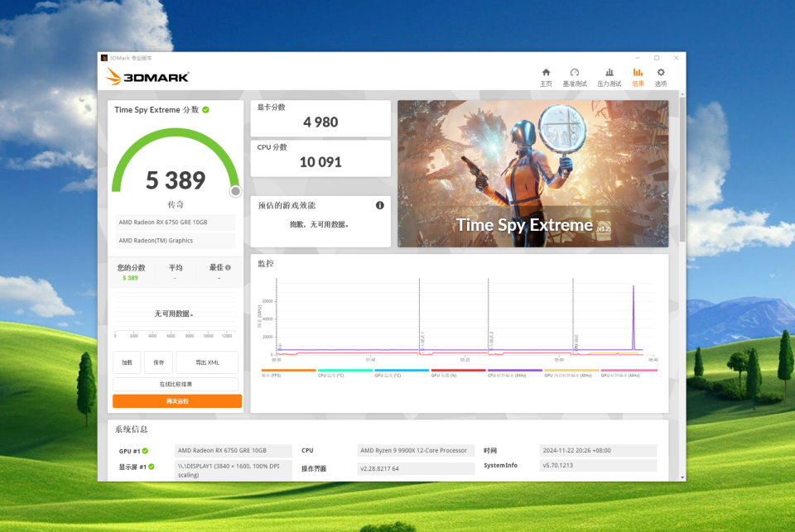Click the purple clock-frequency spike in the monitoring chart
795x532 pixels.
pos(634,317)
